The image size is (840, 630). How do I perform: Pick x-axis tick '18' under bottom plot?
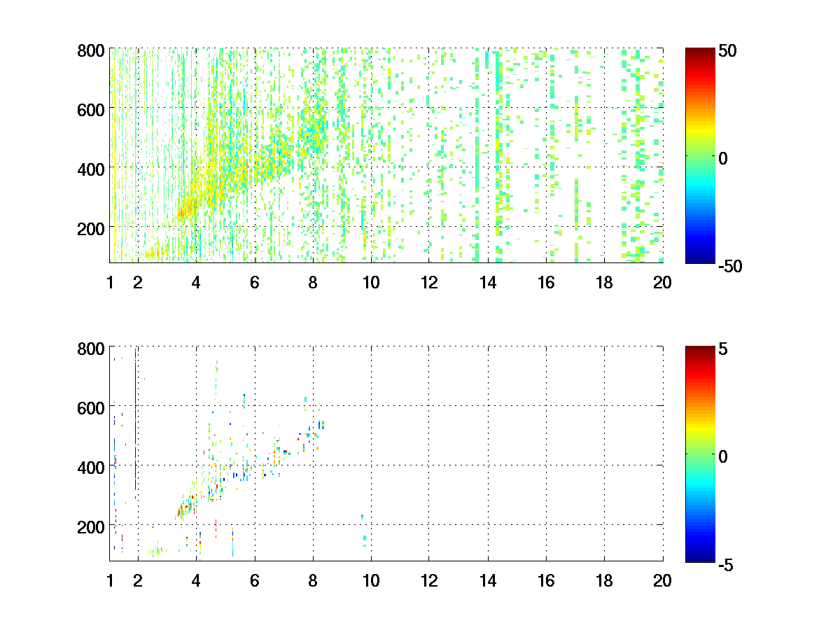coord(604,580)
